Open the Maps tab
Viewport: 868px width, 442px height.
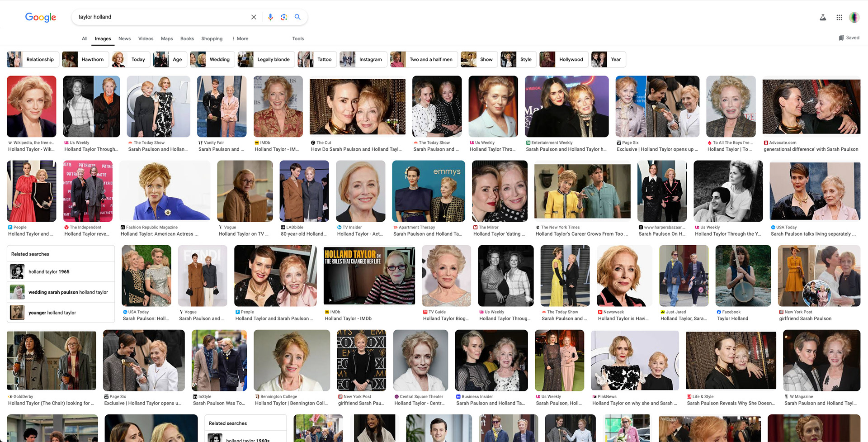[167, 38]
